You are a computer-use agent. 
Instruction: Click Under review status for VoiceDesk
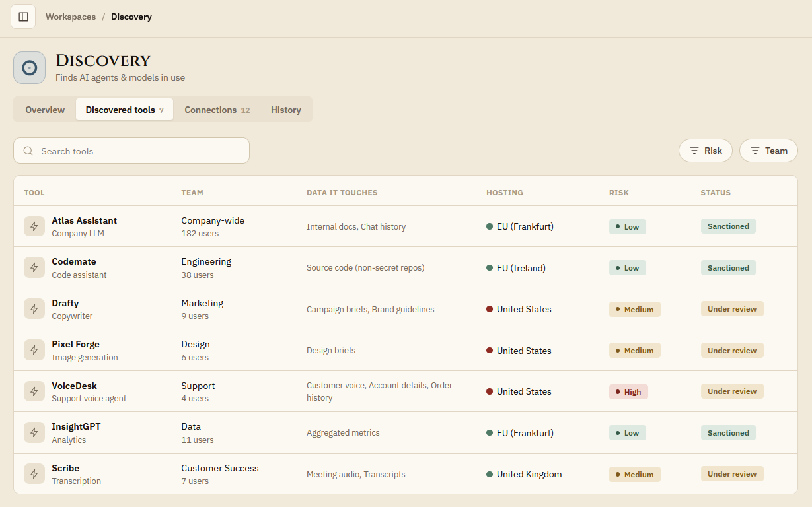(732, 391)
